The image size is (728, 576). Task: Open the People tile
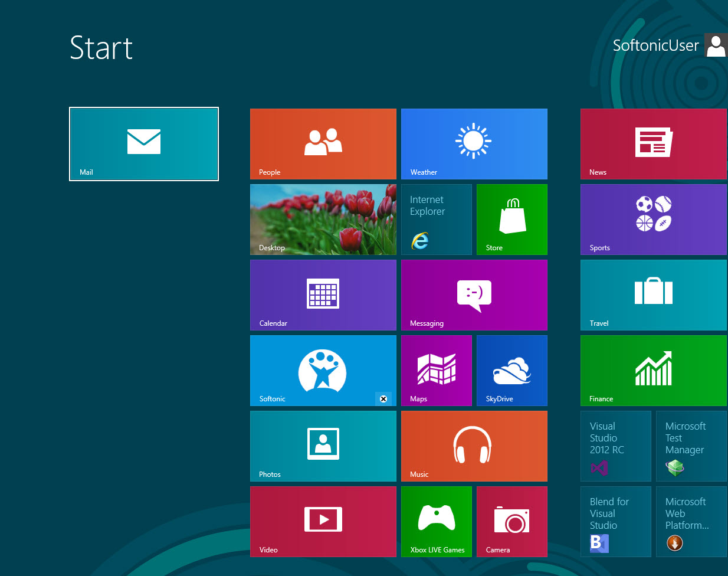[323, 144]
